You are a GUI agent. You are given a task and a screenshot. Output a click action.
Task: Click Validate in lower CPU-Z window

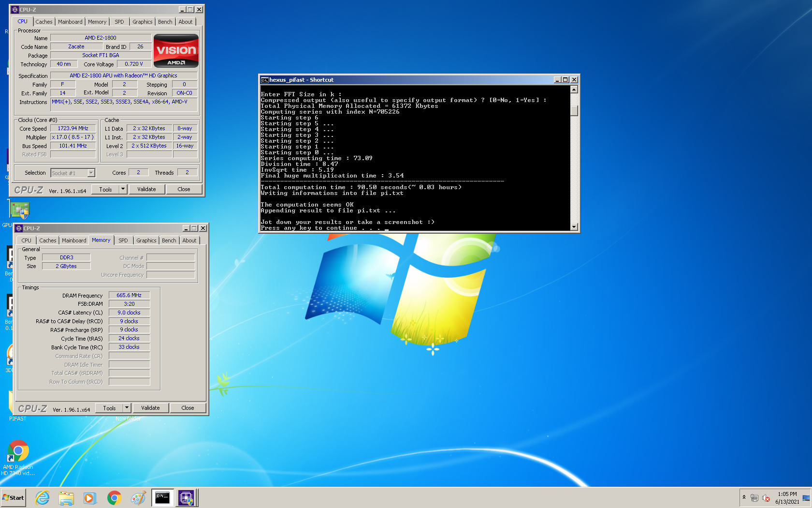[x=150, y=408]
